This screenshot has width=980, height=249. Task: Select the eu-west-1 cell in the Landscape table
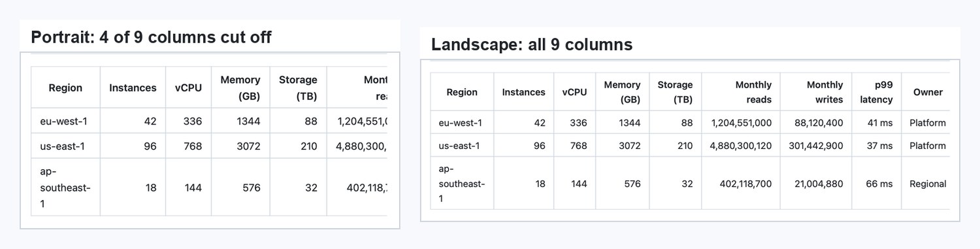coord(462,123)
